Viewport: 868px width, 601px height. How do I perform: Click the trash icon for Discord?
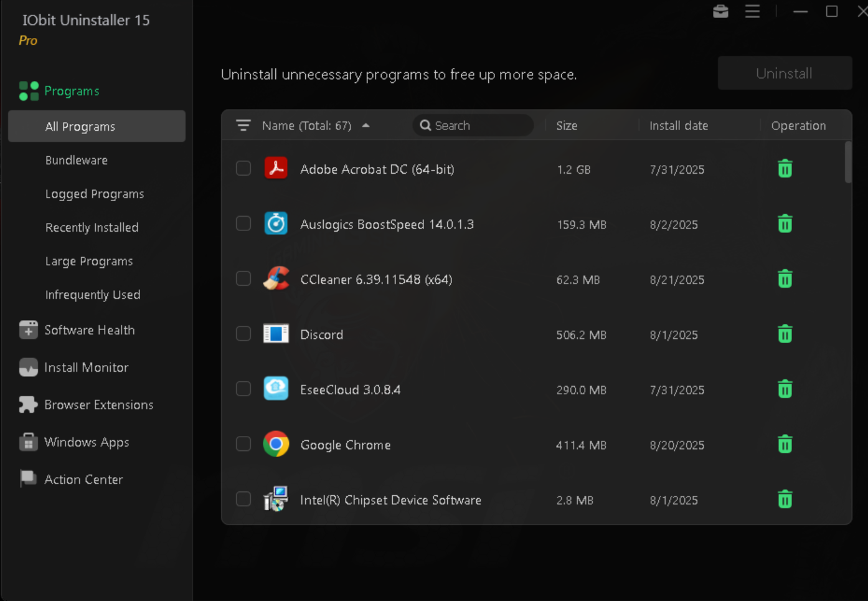pos(785,334)
